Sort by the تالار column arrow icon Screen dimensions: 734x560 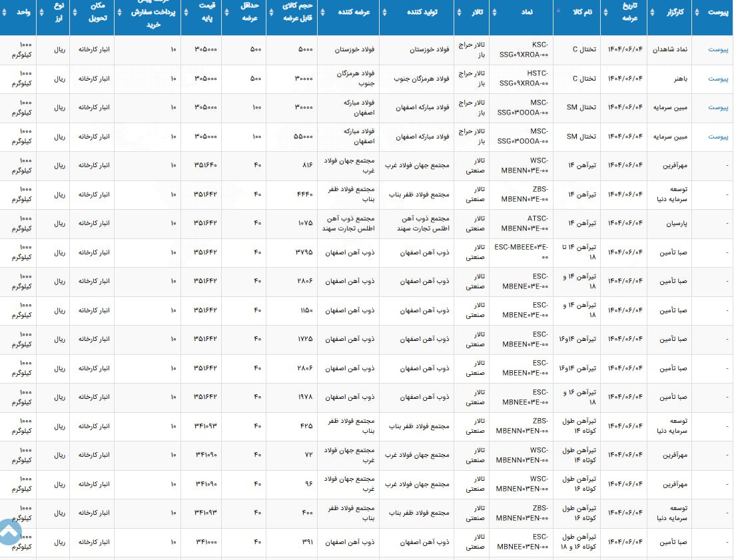click(x=459, y=12)
